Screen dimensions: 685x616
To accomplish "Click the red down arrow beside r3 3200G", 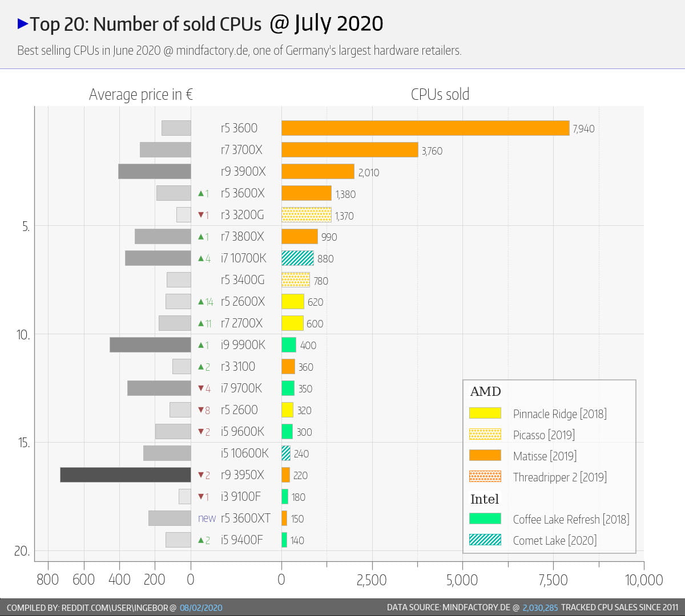I will [x=201, y=215].
